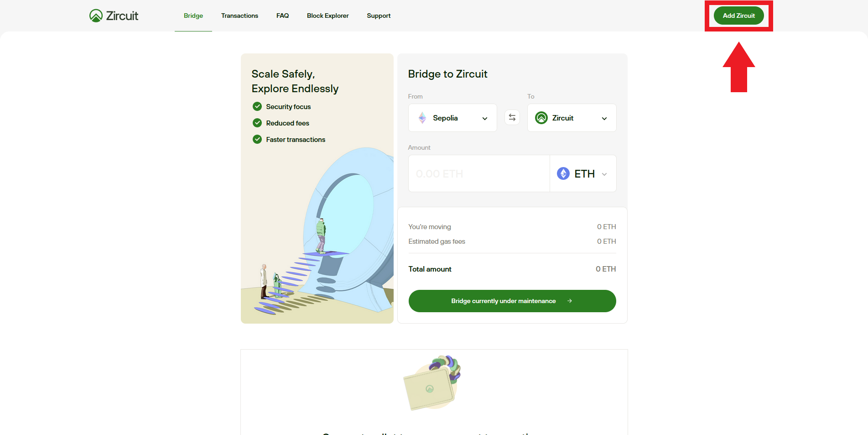This screenshot has height=435, width=868.
Task: Click the green checkmark beside Security focus
Action: coord(257,106)
